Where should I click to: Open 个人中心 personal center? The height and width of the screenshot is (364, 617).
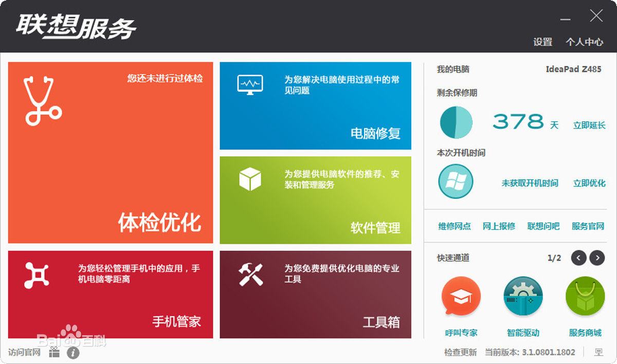(585, 42)
